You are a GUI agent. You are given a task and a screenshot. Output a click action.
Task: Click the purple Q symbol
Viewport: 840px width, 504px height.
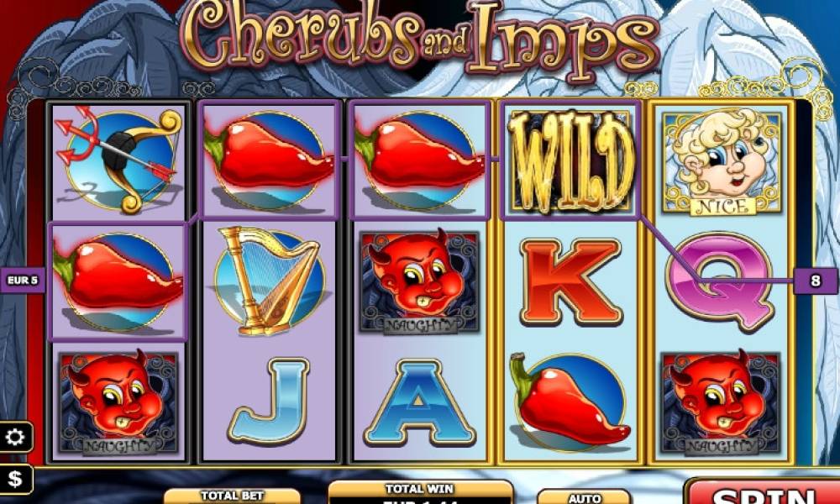pyautogui.click(x=722, y=281)
